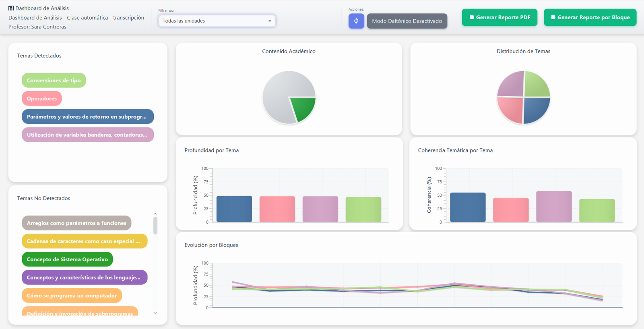Click scroll-down arrow in Temas No Detectados
This screenshot has height=329, width=644.
point(155,313)
